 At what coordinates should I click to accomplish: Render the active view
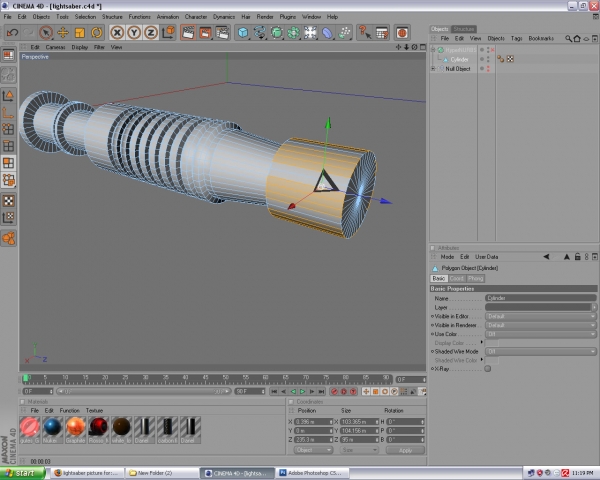pyautogui.click(x=188, y=33)
